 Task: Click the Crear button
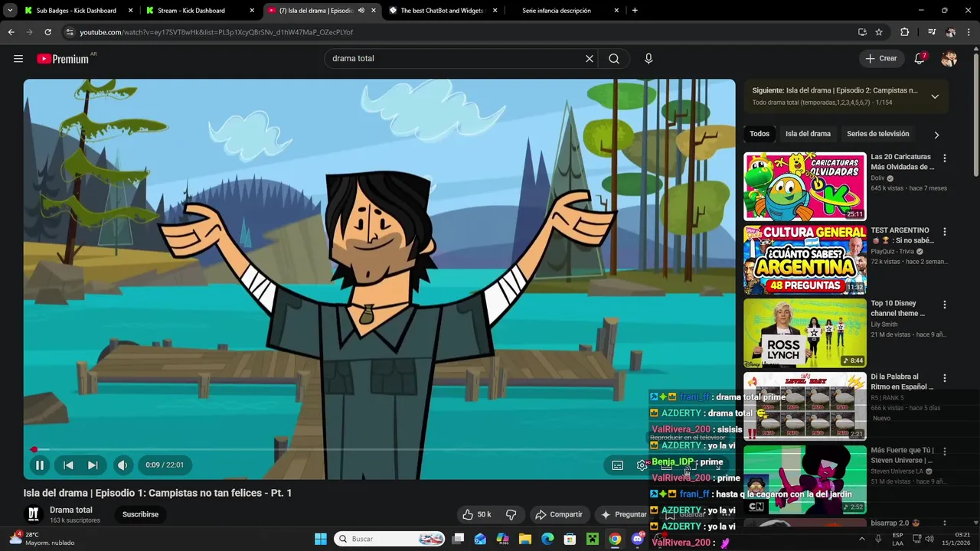point(880,59)
